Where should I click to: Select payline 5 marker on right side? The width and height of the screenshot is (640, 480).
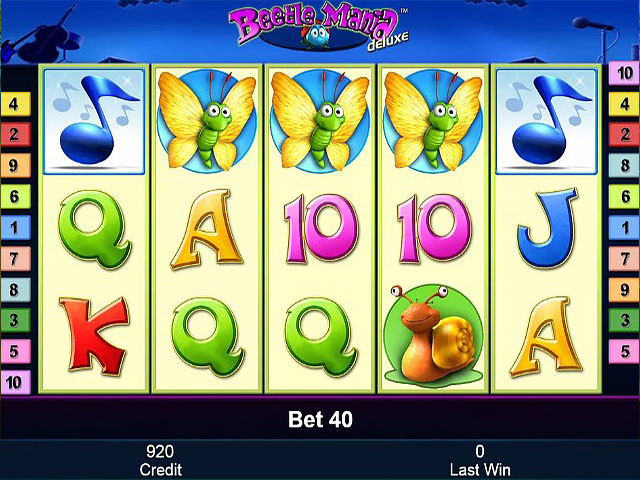coord(624,351)
